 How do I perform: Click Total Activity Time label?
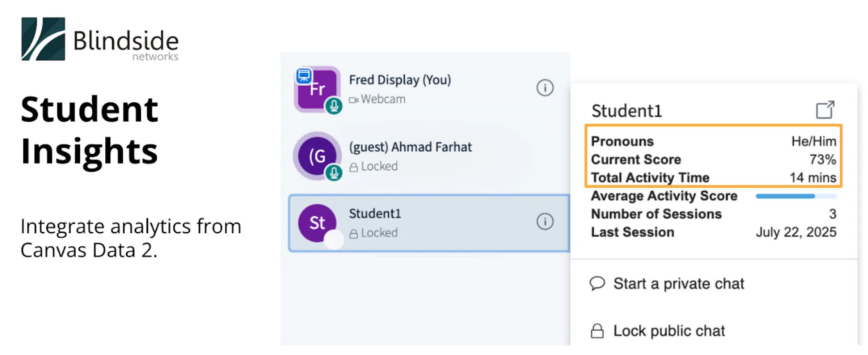(x=650, y=177)
